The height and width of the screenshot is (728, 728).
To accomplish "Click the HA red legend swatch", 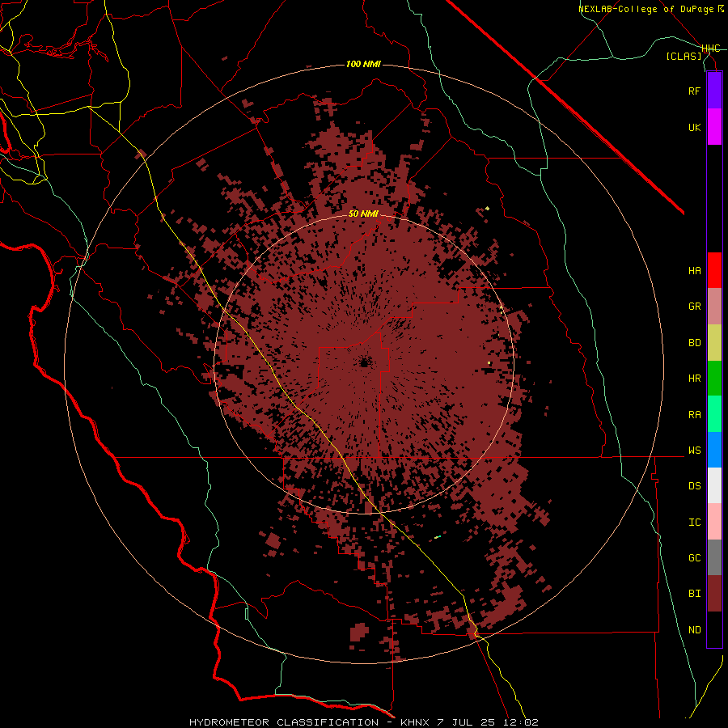I will [x=714, y=270].
